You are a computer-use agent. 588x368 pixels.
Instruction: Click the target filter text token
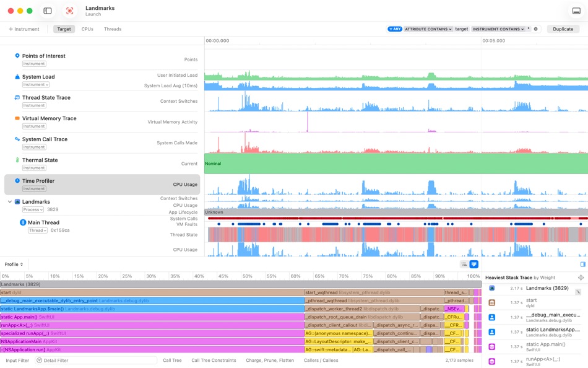[462, 29]
